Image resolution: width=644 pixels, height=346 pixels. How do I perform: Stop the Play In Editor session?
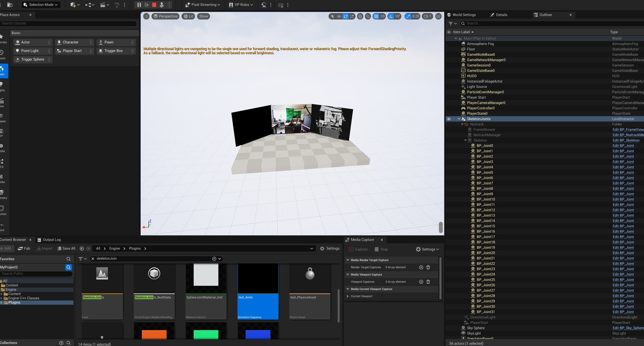(x=154, y=5)
